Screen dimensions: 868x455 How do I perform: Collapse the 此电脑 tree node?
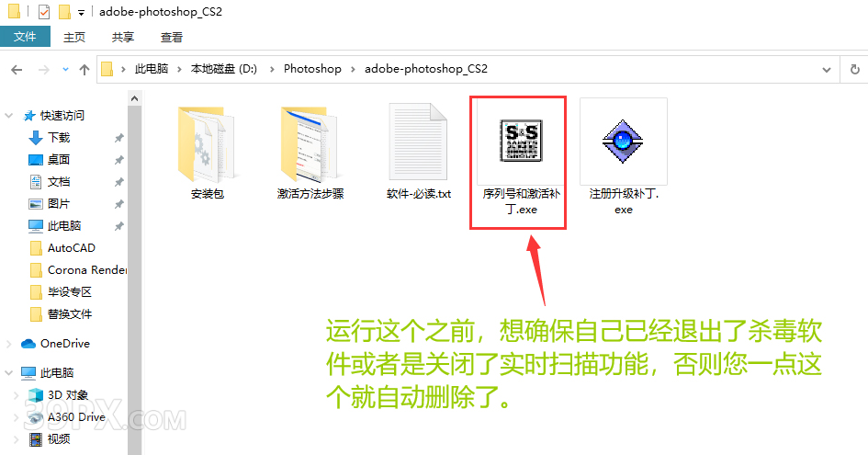tap(9, 373)
